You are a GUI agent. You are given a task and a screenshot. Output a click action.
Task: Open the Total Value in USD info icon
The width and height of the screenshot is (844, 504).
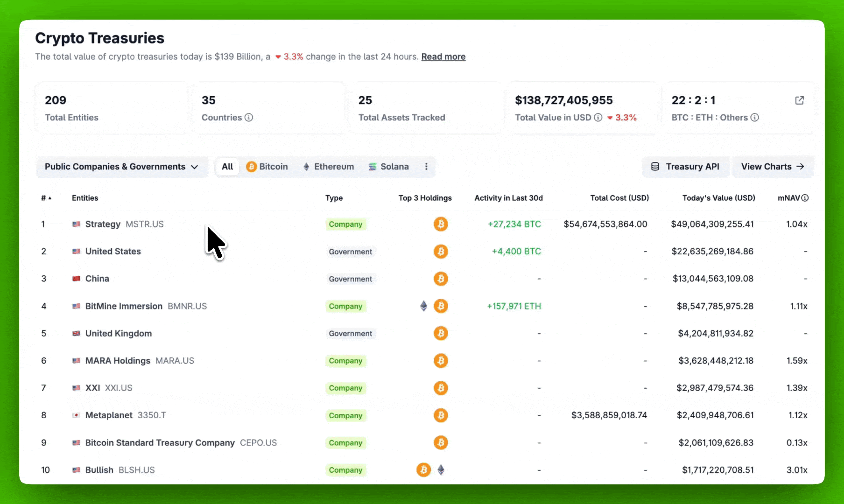pos(598,118)
